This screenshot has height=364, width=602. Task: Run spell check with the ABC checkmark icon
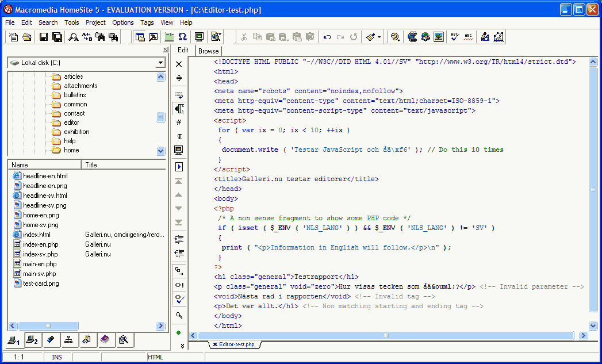coord(455,37)
